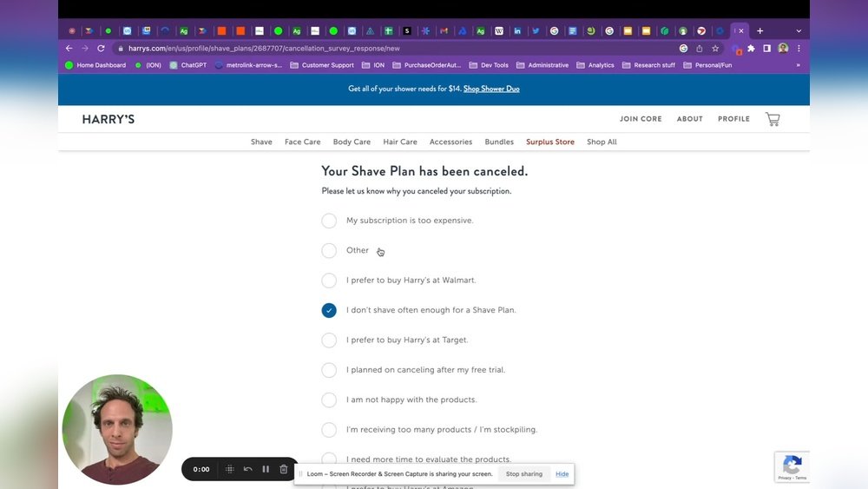The image size is (868, 489).
Task: Open the Shave menu
Action: (x=261, y=142)
